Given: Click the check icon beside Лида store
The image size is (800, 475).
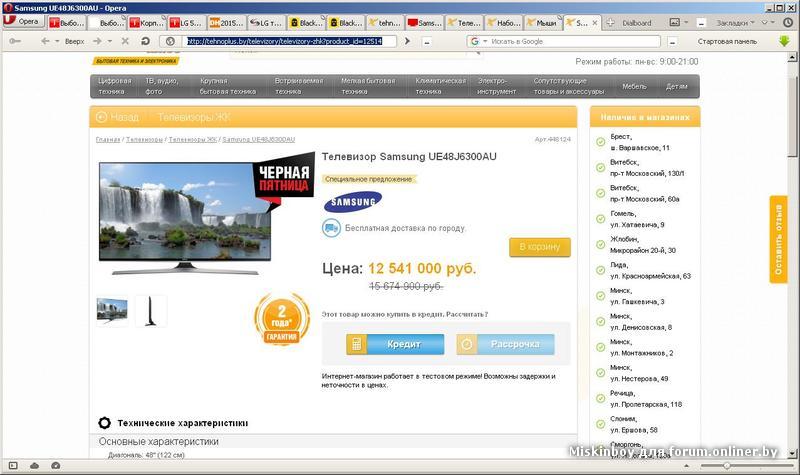Looking at the screenshot, I should click(601, 270).
